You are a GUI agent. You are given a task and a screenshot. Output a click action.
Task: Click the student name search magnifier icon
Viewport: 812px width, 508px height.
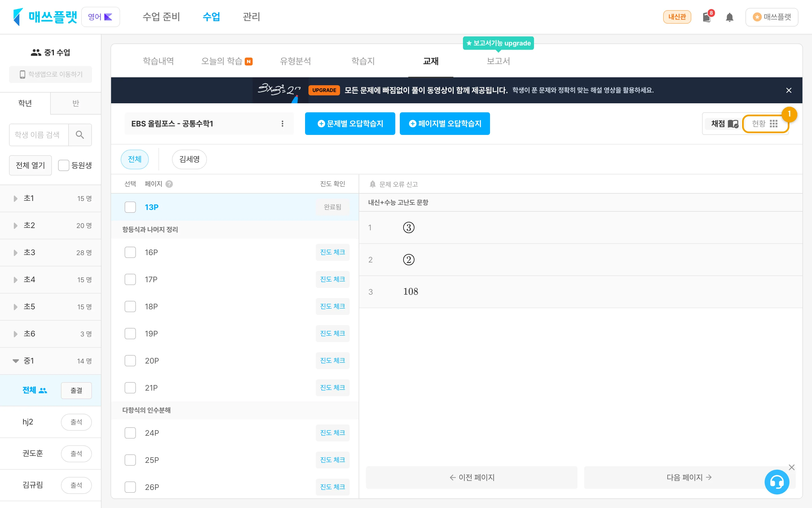click(80, 135)
